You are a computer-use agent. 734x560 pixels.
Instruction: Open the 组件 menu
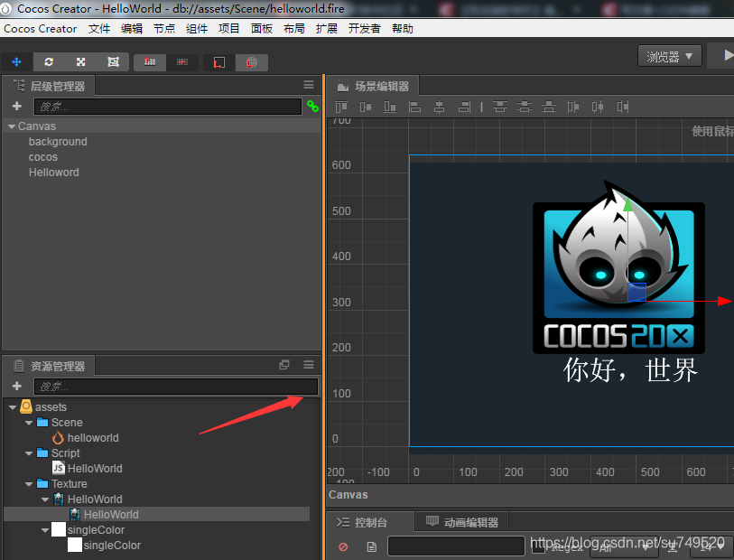pos(197,29)
